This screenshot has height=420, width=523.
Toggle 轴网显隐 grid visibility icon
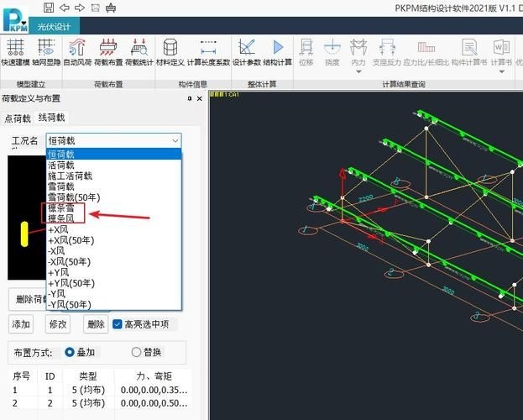(46, 52)
